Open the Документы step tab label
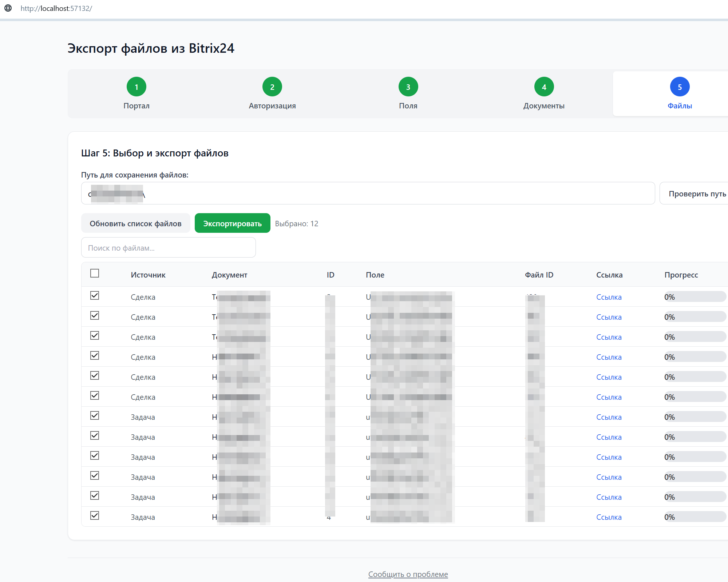This screenshot has width=728, height=582. click(x=544, y=106)
